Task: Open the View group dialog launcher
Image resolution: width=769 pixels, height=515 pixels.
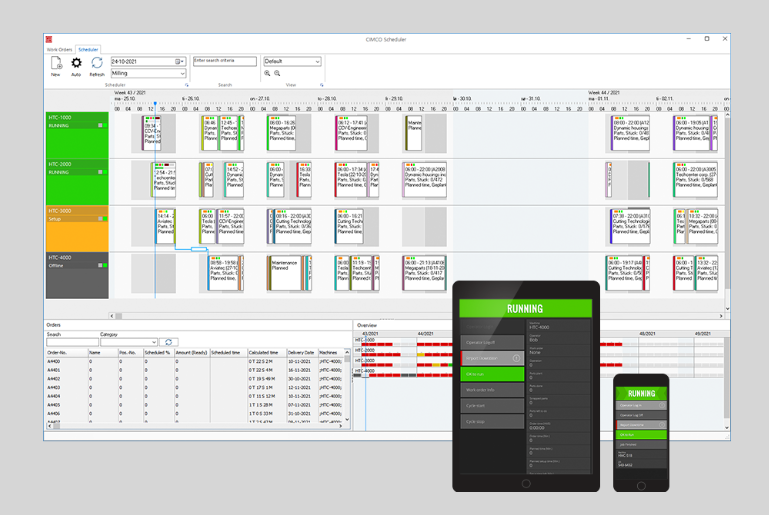Action: (x=322, y=85)
